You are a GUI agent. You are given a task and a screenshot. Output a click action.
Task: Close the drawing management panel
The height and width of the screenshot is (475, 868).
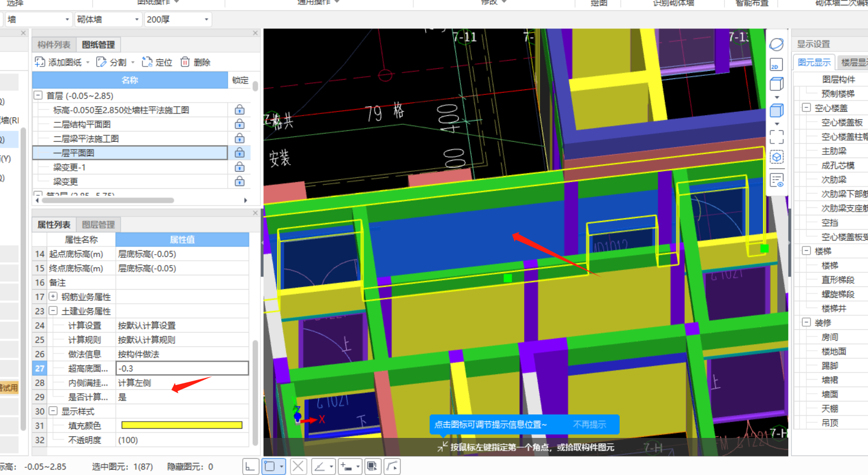(x=255, y=33)
